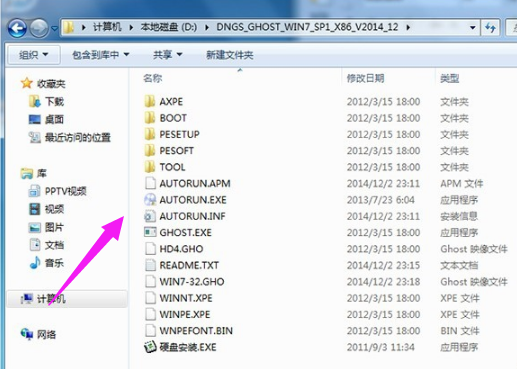Open the 包含到库中 dropdown
The height and width of the screenshot is (369, 517).
[101, 55]
